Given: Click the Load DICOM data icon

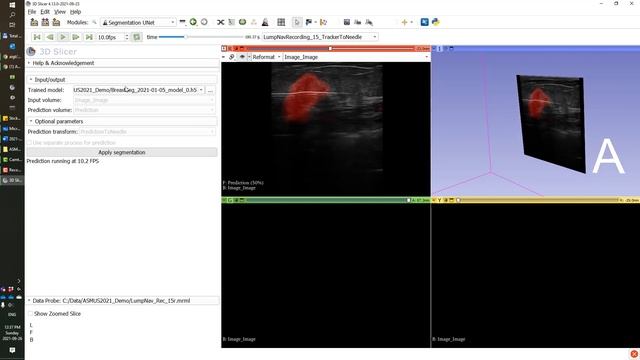Looking at the screenshot, I should (x=45, y=22).
